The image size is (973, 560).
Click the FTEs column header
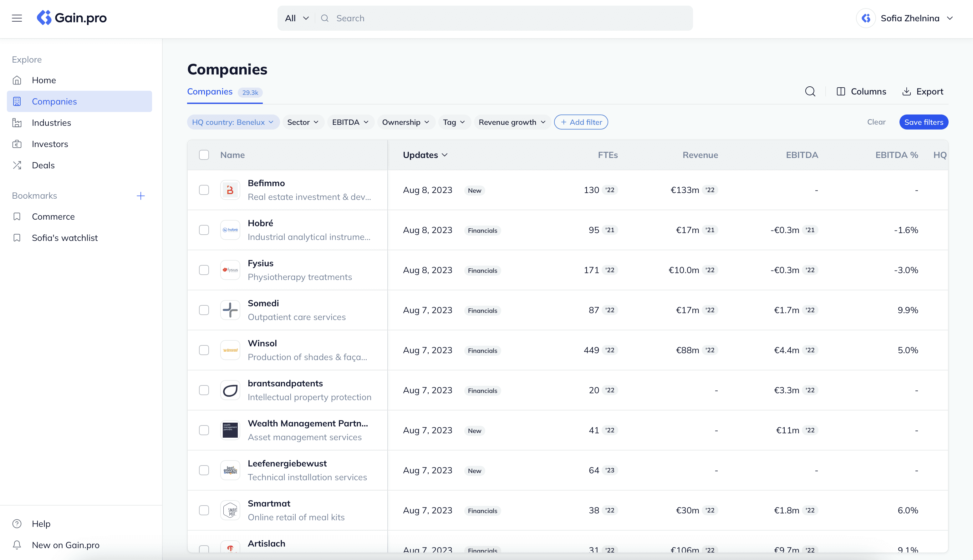coord(608,155)
